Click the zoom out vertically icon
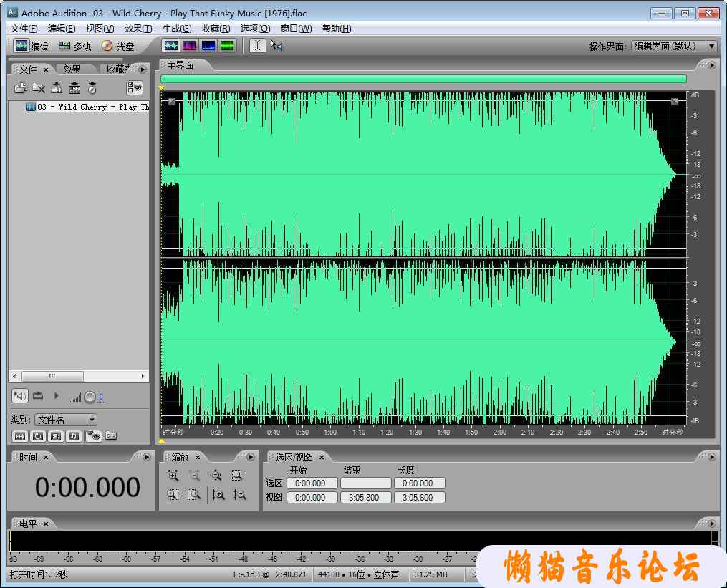This screenshot has width=727, height=588. coord(240,495)
